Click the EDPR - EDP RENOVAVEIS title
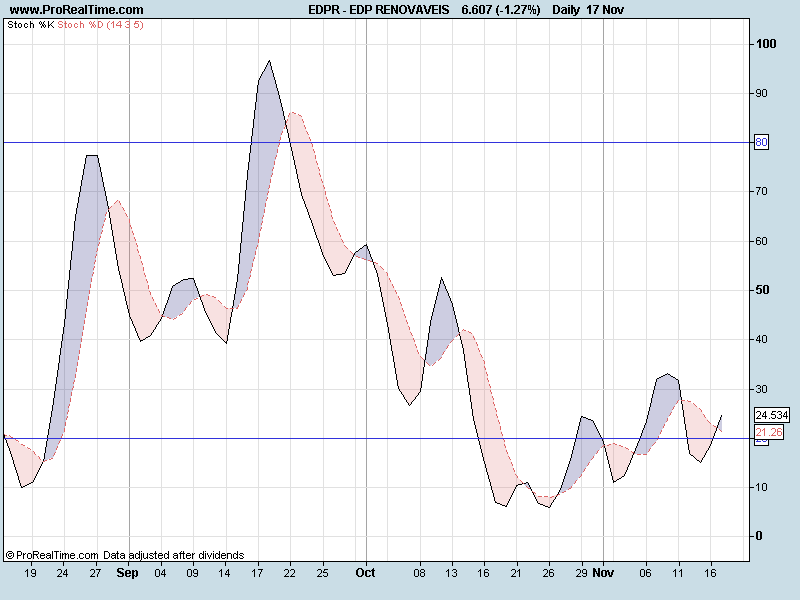800x600 pixels. tap(379, 10)
